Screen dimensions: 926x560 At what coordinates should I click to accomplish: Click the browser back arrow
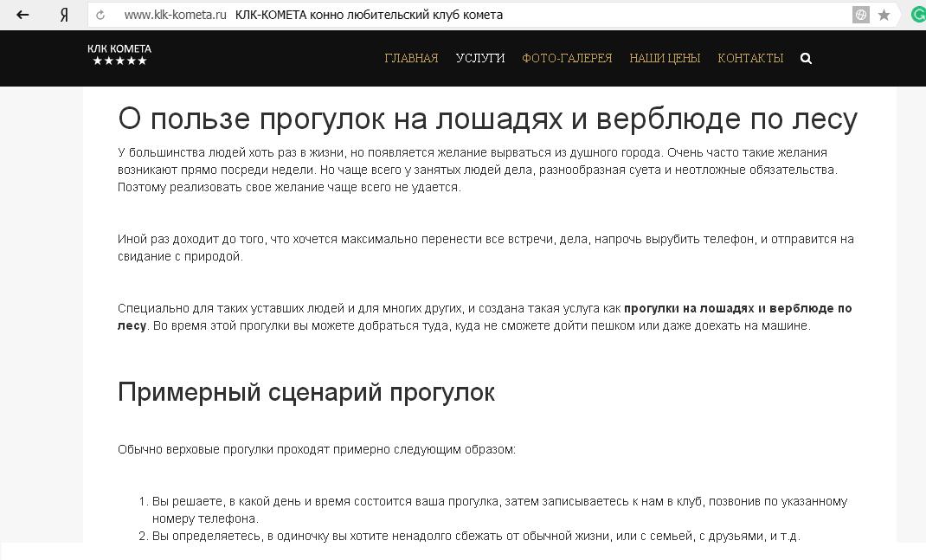(x=23, y=15)
